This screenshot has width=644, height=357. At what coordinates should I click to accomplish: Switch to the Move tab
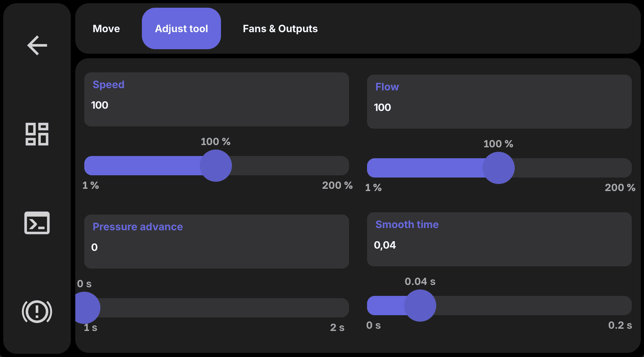pyautogui.click(x=106, y=29)
